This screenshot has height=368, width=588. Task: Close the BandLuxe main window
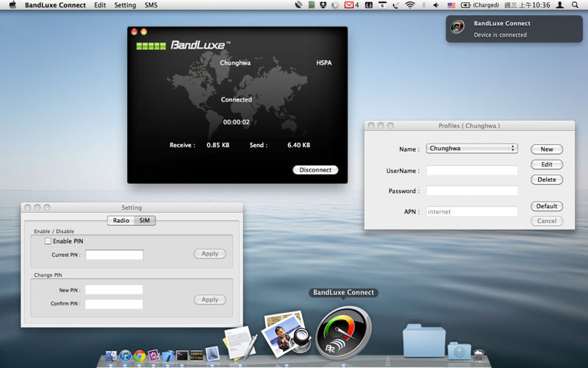[x=135, y=32]
